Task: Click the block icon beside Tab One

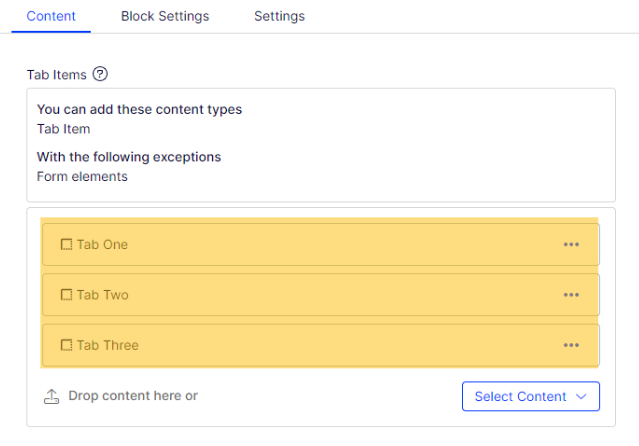Action: point(66,245)
